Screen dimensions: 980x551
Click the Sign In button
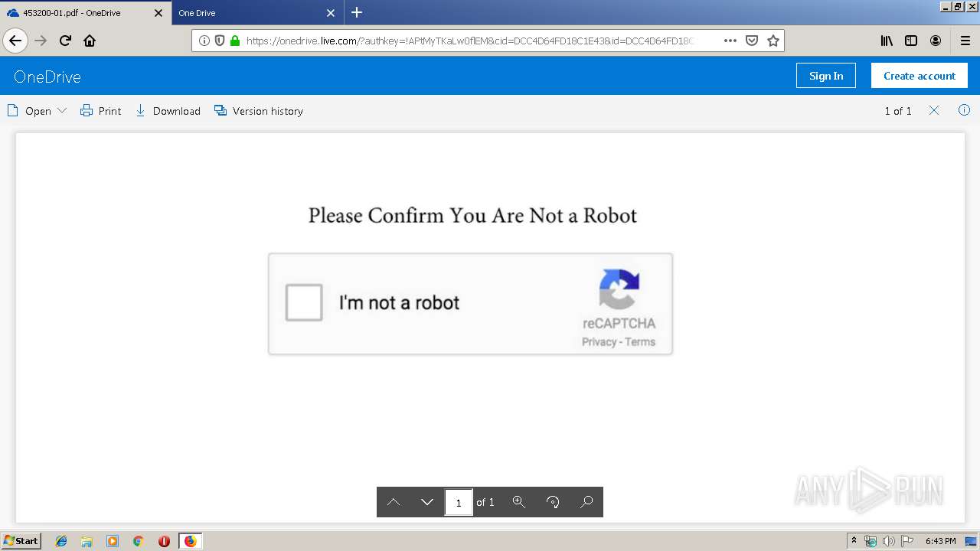pos(826,76)
